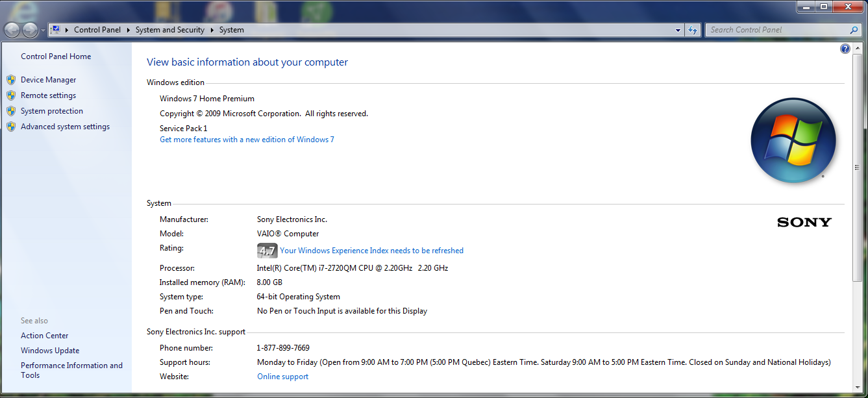The image size is (868, 398).
Task: Open Performance Information and Tools link
Action: point(71,370)
